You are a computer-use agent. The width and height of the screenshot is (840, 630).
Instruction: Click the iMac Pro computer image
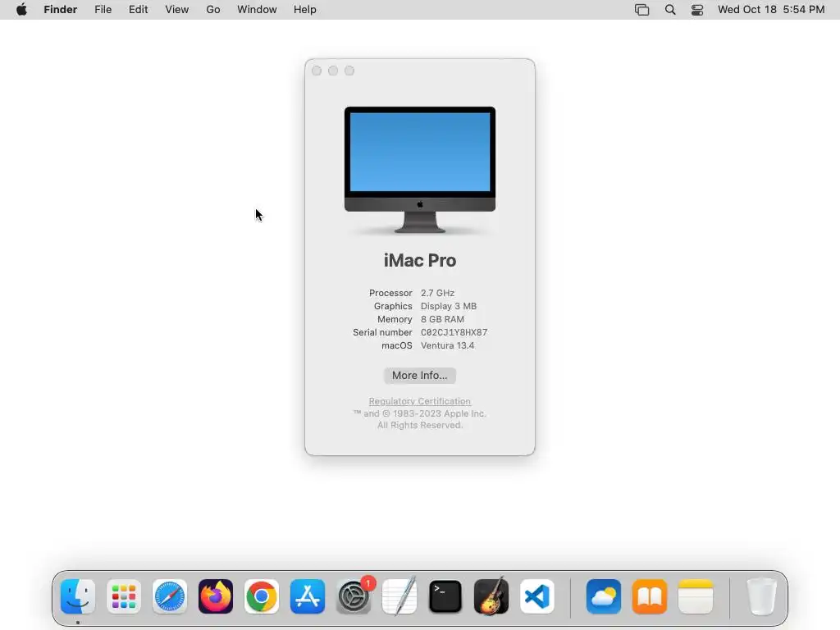(x=420, y=170)
